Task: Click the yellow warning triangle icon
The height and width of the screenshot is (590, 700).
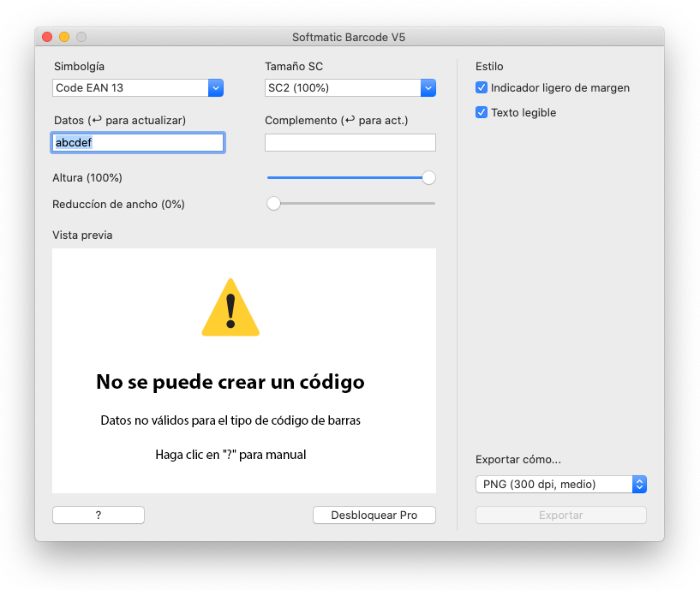Action: click(230, 309)
